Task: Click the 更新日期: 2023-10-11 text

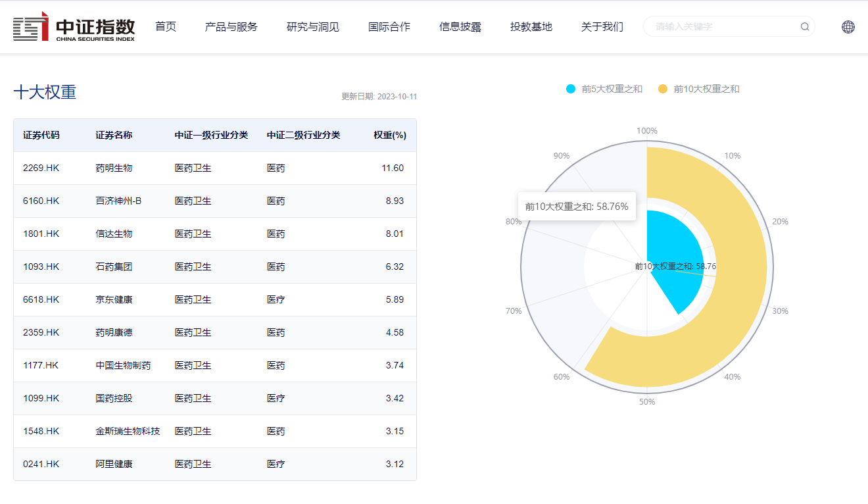Action: (379, 97)
